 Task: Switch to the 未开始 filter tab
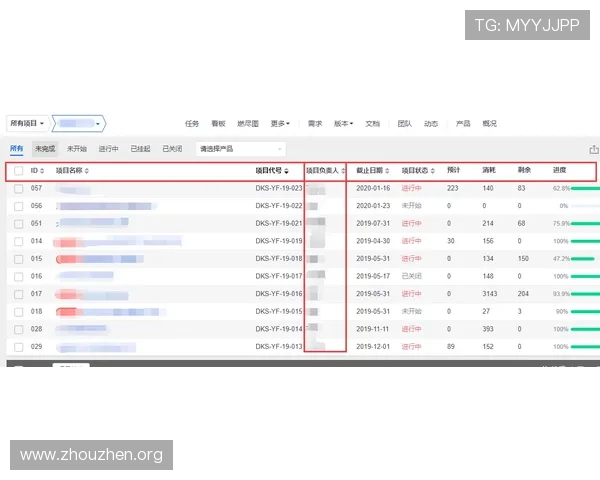click(77, 149)
